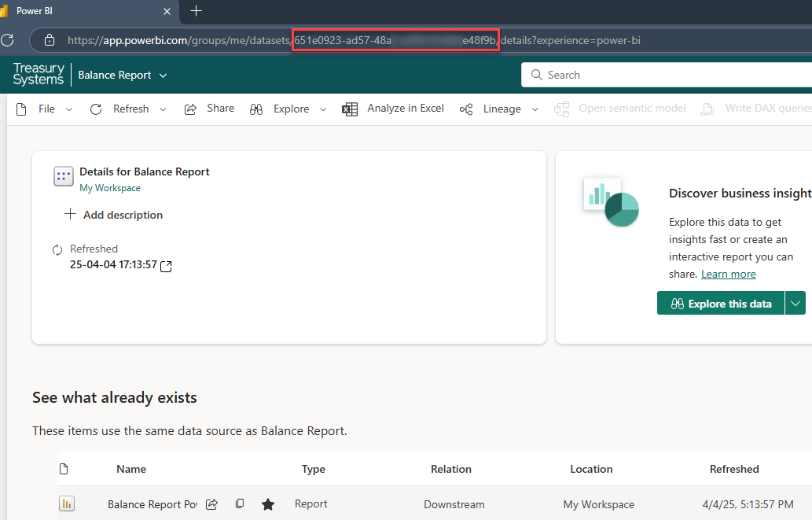Screen dimensions: 812x520
Task: Open the Balance Report Po... report row
Action: [x=152, y=504]
